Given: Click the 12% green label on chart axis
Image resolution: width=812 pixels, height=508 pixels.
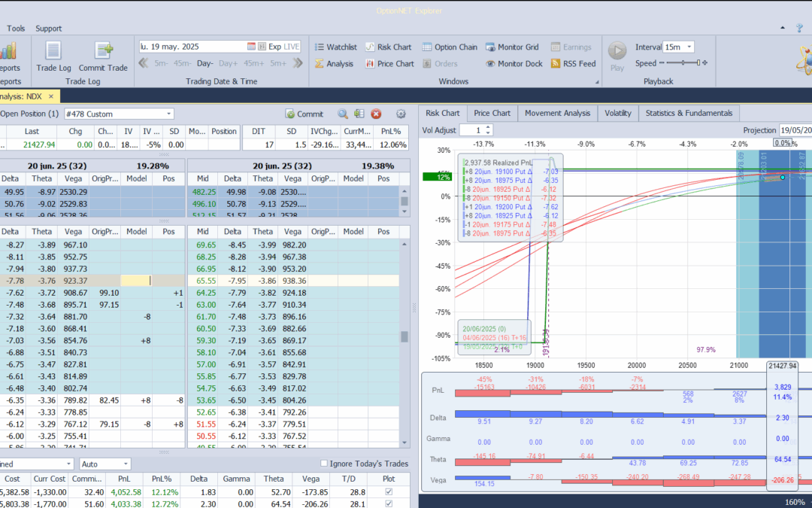Looking at the screenshot, I should click(437, 177).
